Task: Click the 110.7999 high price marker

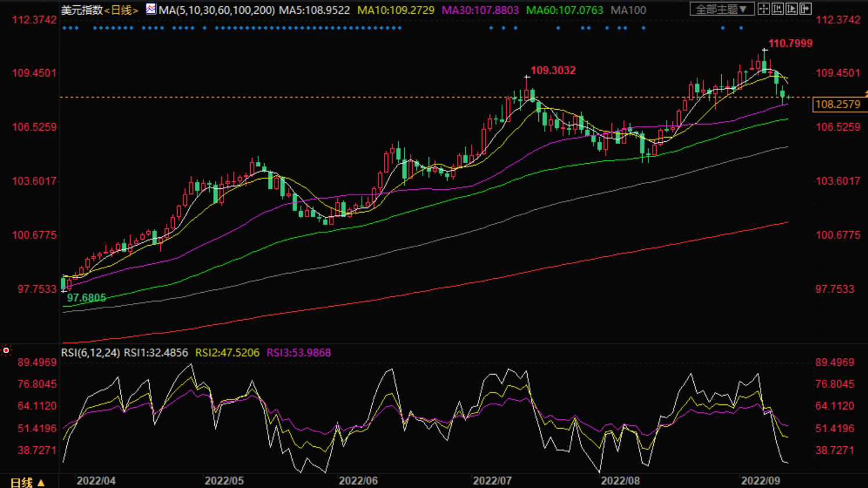Action: 790,44
